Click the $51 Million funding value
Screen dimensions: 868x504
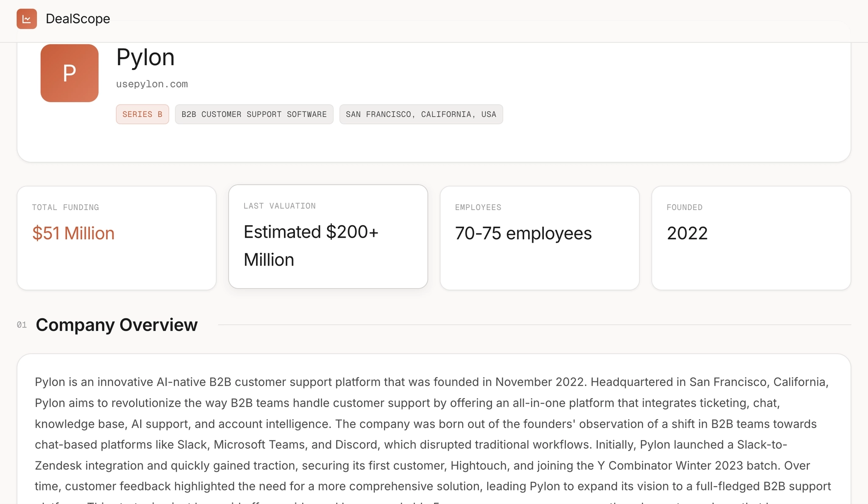click(x=73, y=233)
